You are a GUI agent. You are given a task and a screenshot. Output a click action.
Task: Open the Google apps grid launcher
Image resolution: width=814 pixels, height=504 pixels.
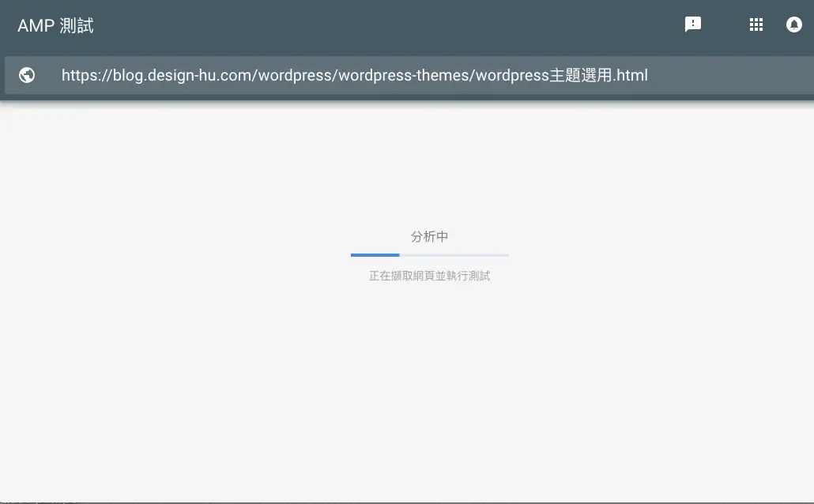pos(756,24)
